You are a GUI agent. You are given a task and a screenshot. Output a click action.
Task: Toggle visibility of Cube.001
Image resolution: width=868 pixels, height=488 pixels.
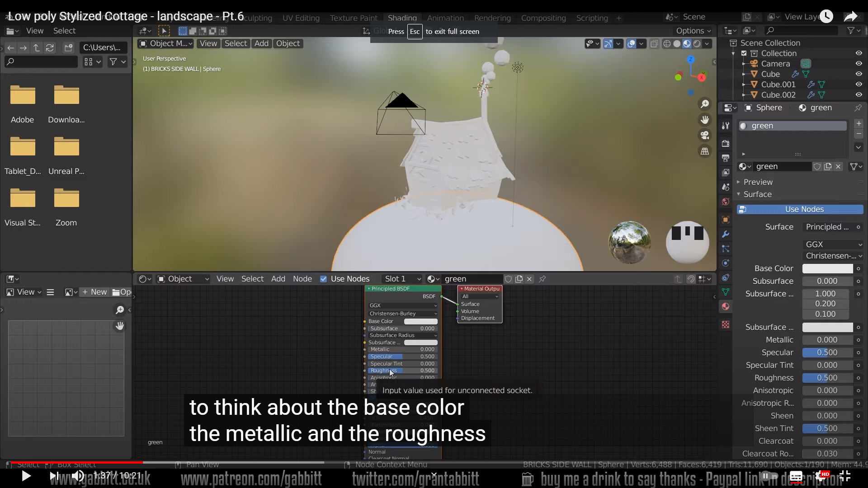(859, 84)
